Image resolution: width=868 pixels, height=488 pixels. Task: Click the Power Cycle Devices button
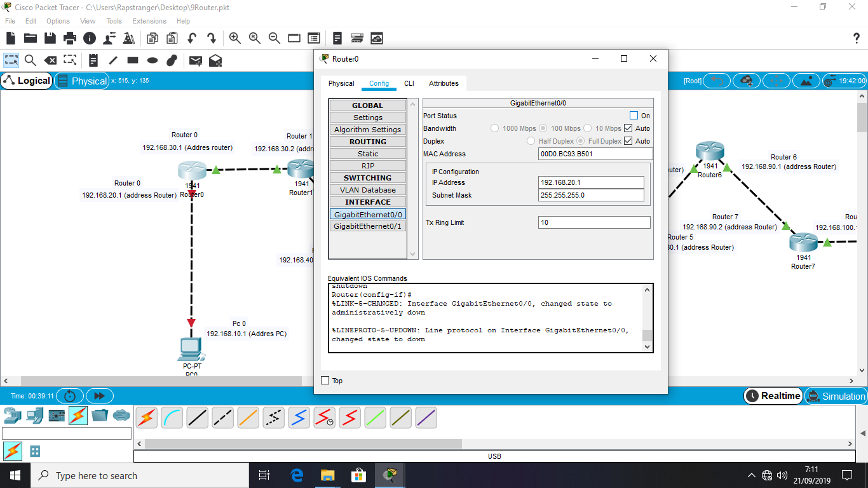click(70, 396)
